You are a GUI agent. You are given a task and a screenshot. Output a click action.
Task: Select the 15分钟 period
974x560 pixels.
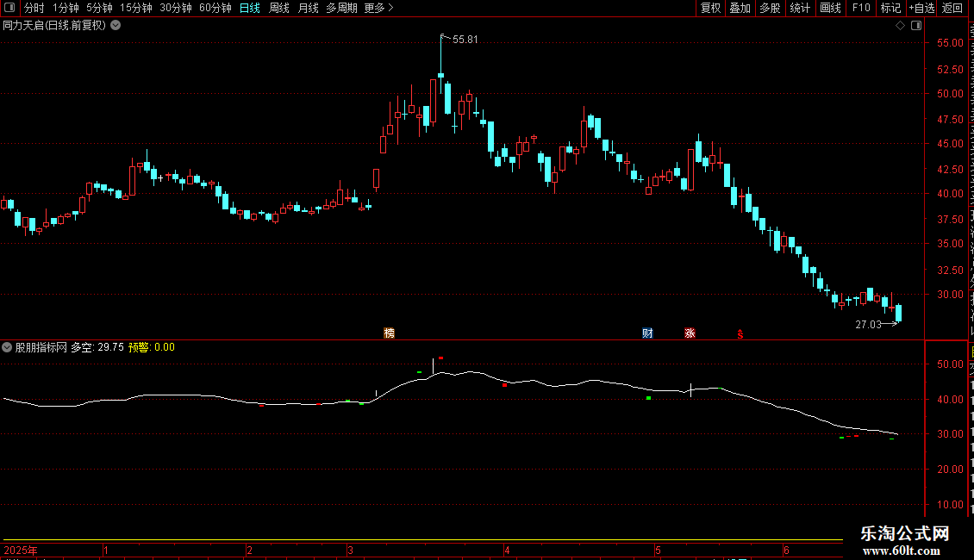(136, 8)
